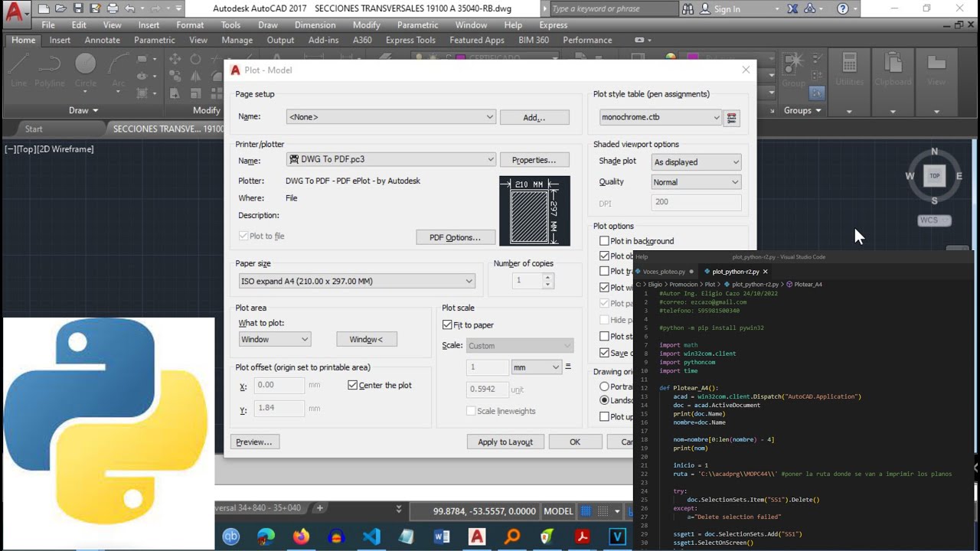Viewport: 980px width, 551px height.
Task: Toggle the Plot stamp on checkbox
Action: tap(604, 336)
